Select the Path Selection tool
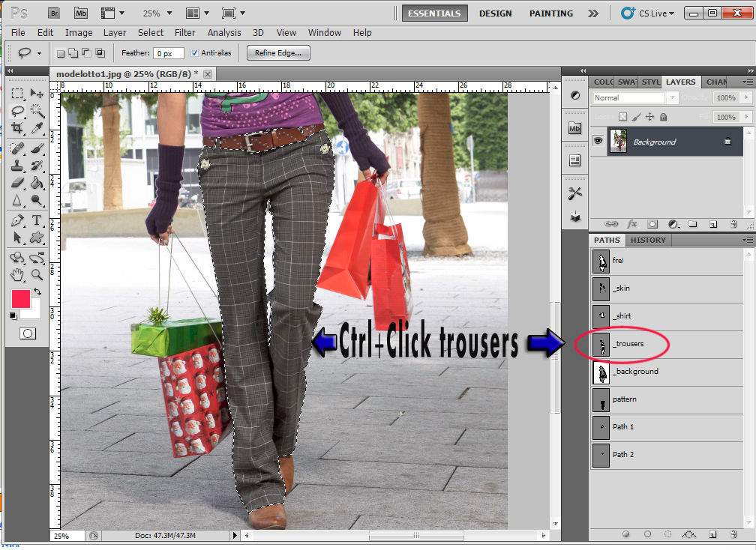Image resolution: width=756 pixels, height=550 pixels. (17, 238)
